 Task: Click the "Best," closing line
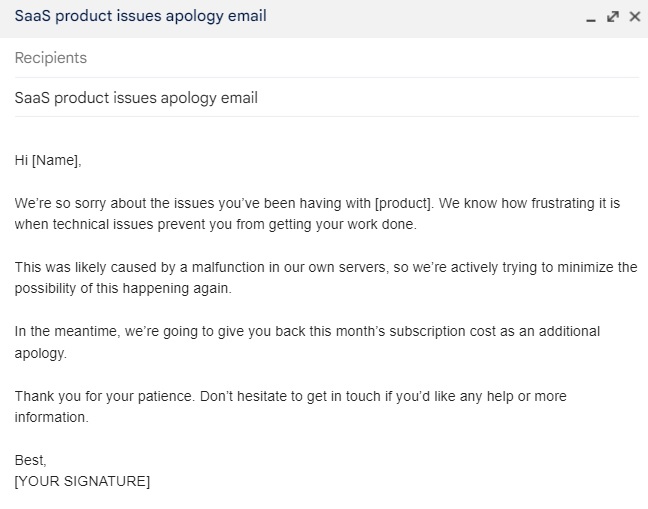coord(30,461)
